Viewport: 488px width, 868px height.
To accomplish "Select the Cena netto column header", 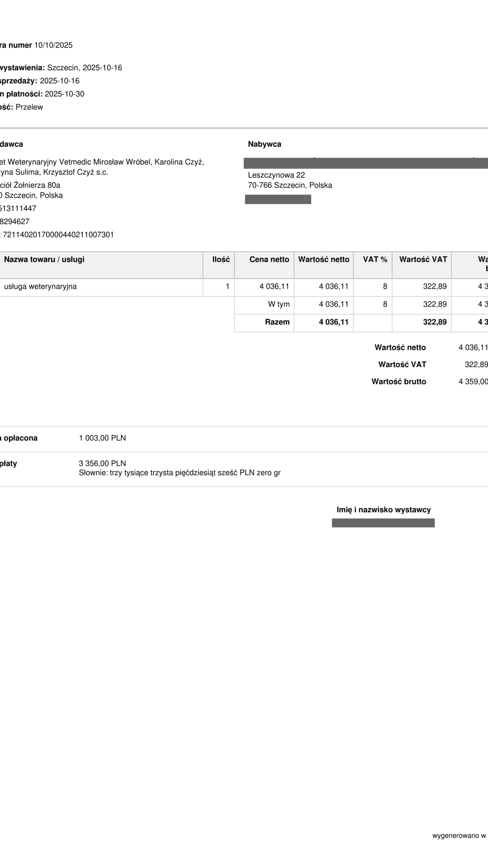I will [269, 259].
